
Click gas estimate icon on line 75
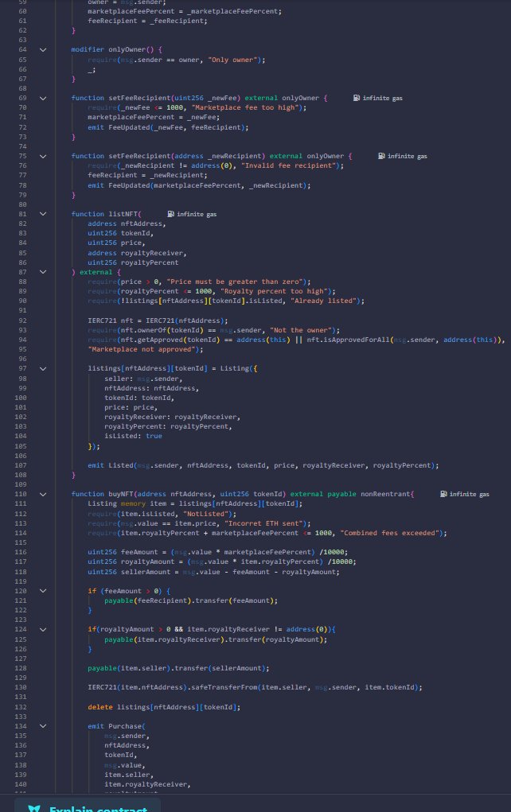tap(381, 156)
